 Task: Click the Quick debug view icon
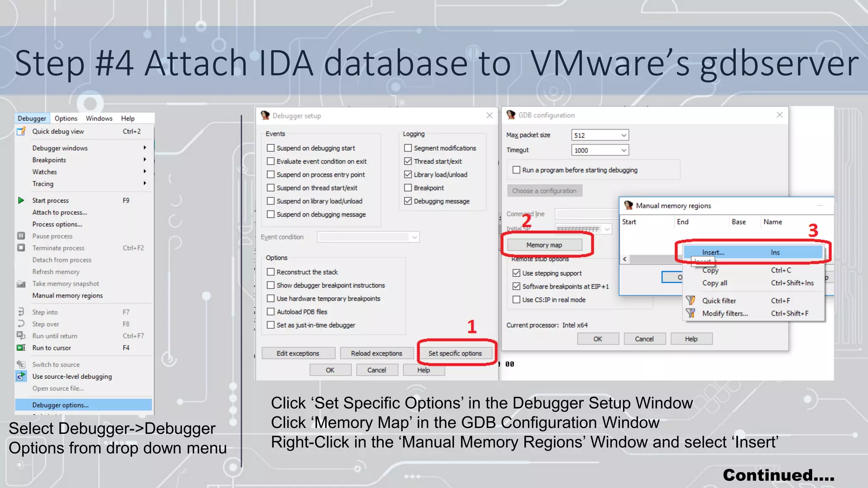click(21, 131)
